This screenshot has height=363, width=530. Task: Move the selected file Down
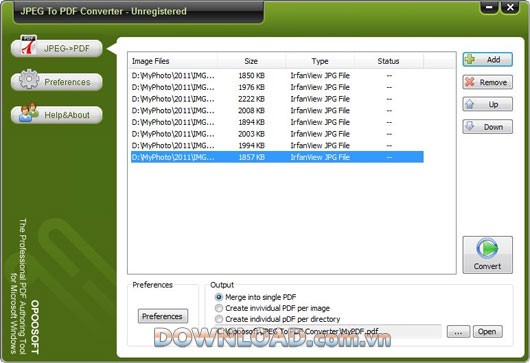487,127
